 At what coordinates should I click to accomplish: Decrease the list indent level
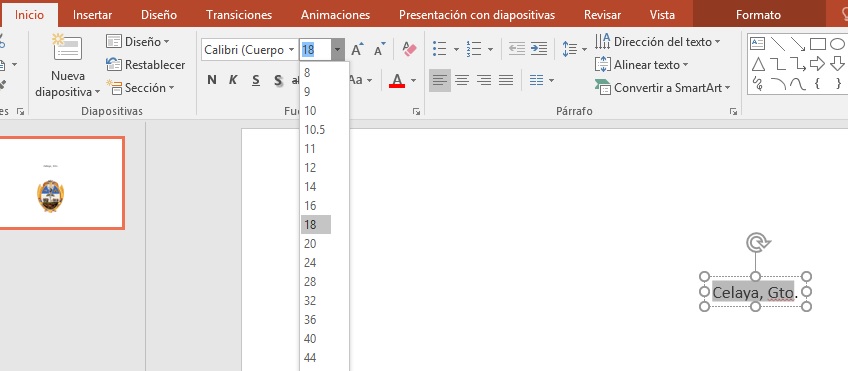(516, 49)
